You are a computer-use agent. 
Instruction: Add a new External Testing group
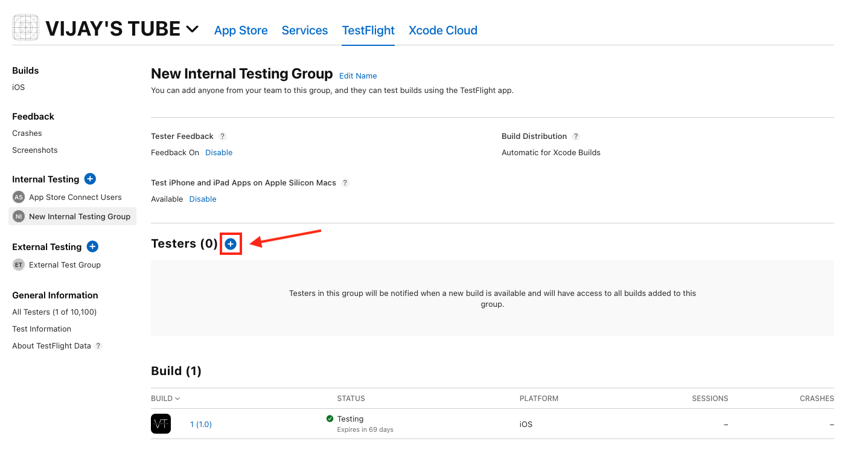[x=92, y=246]
